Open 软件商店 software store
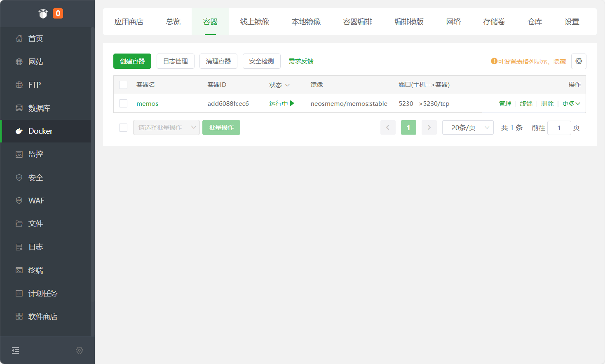This screenshot has width=605, height=364. (x=45, y=316)
